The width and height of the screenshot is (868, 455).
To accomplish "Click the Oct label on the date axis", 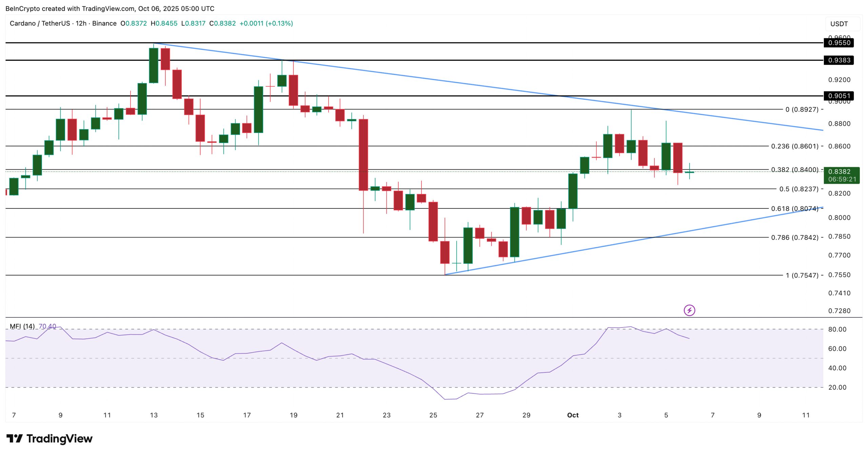I will [573, 414].
